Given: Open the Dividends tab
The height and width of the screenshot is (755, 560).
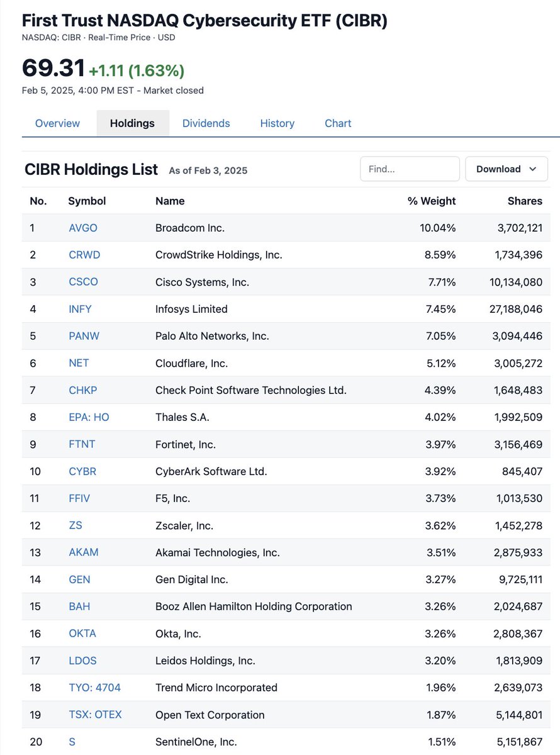Looking at the screenshot, I should 206,123.
